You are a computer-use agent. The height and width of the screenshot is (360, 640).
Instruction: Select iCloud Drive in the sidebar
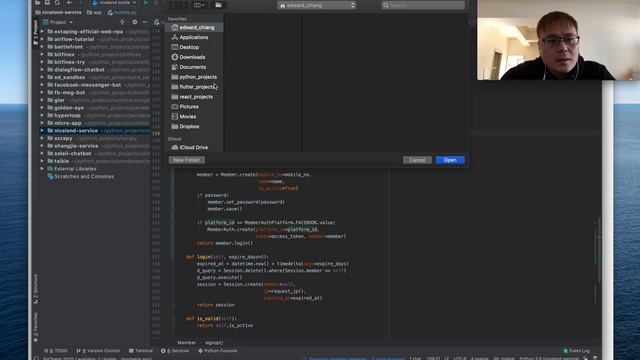193,147
